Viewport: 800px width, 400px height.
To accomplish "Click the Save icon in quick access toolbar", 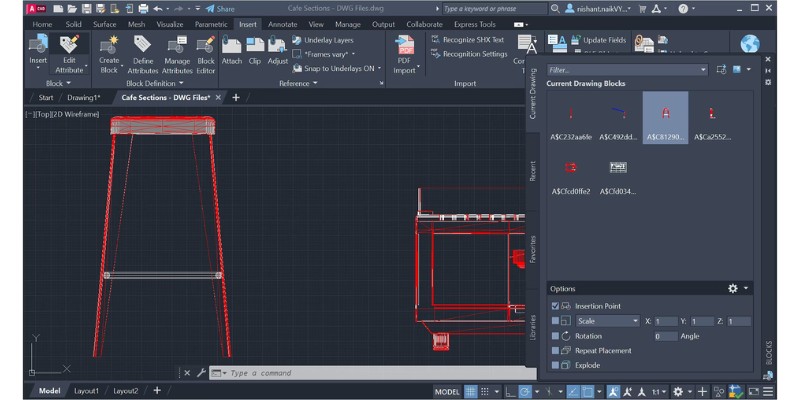I will [86, 9].
